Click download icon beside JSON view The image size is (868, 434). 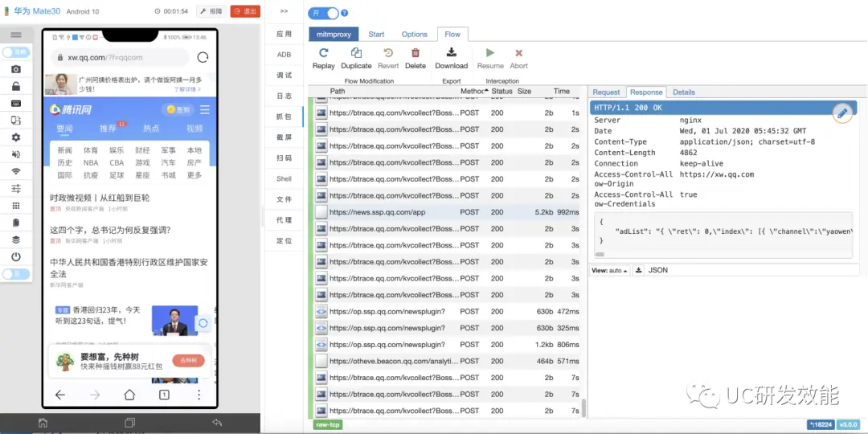(x=638, y=271)
